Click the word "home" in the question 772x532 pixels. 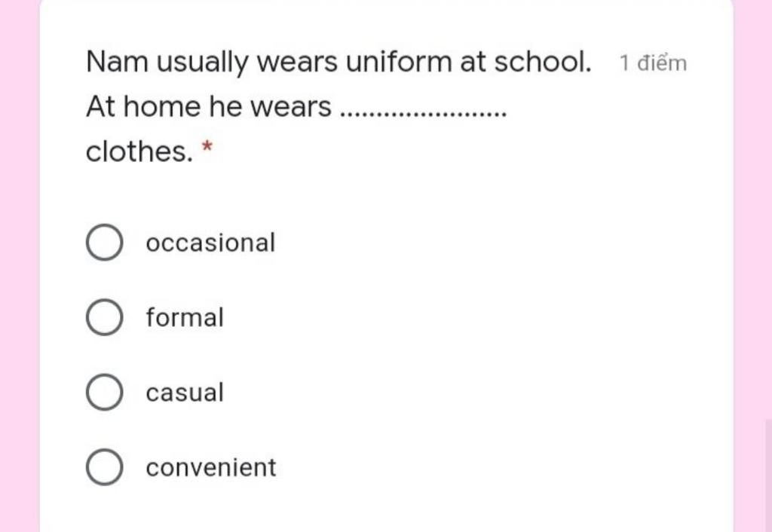[x=163, y=106]
